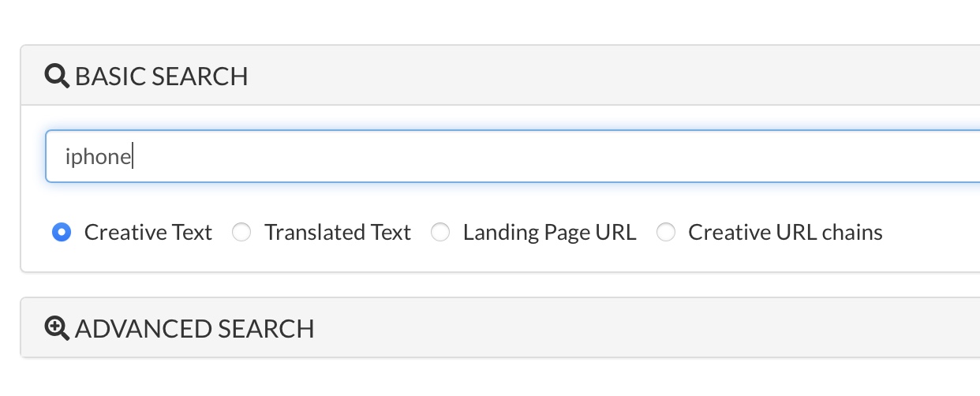
Task: Choose the Landing Page URL radio button
Action: tap(440, 233)
